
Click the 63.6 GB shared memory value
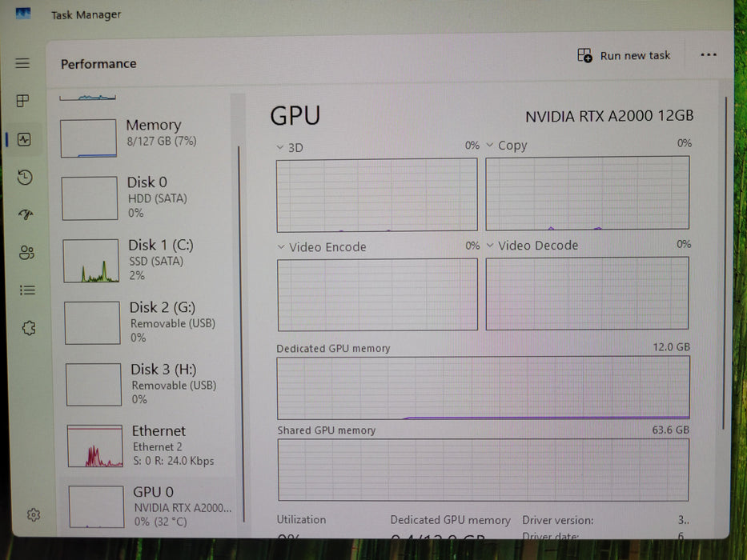pos(671,430)
